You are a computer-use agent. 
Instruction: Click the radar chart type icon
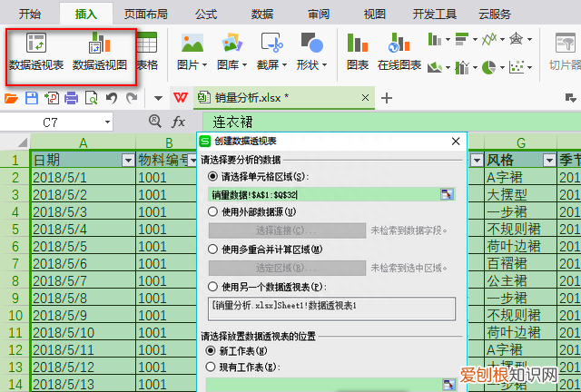pos(517,39)
